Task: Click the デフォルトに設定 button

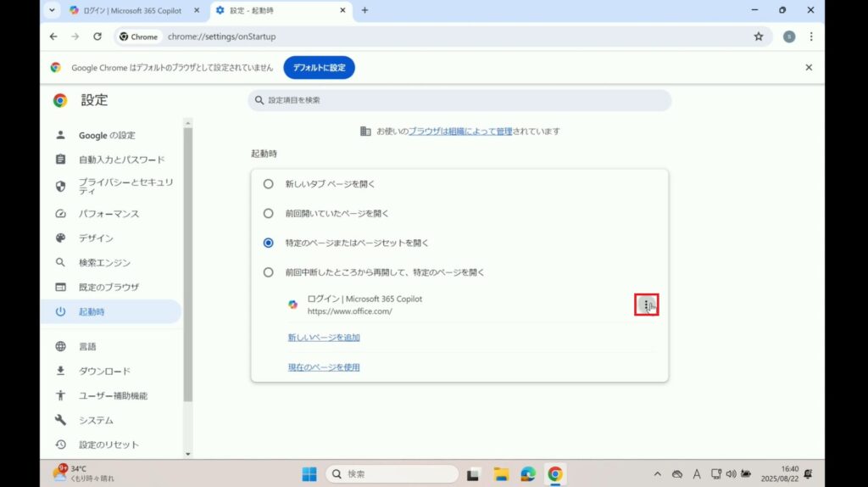Action: click(x=319, y=67)
